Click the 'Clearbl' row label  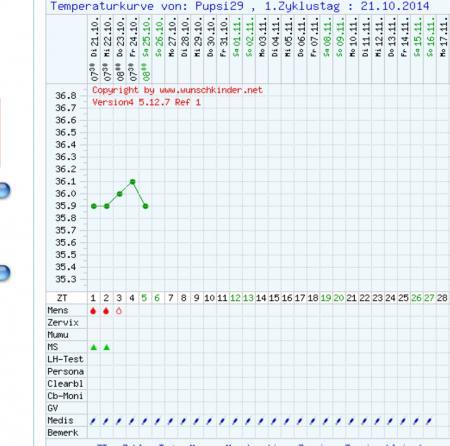(65, 384)
